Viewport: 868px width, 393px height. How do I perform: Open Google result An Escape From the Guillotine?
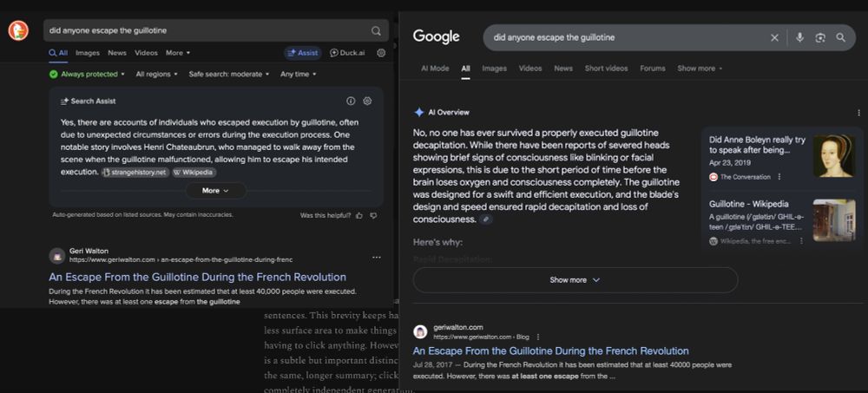[x=551, y=351]
